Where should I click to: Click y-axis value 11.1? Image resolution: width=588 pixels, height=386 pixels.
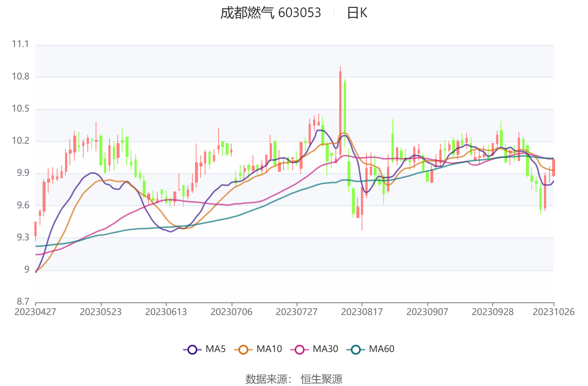click(x=20, y=44)
